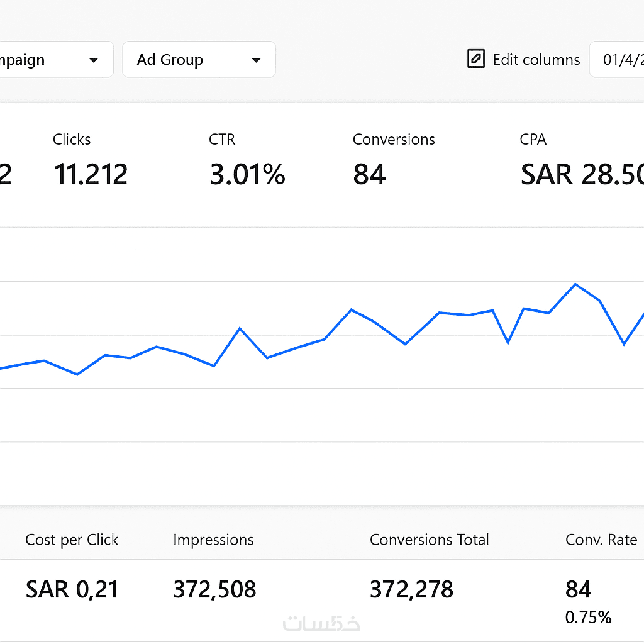Click the highest peak on the line chart
The height and width of the screenshot is (644, 644).
point(575,284)
